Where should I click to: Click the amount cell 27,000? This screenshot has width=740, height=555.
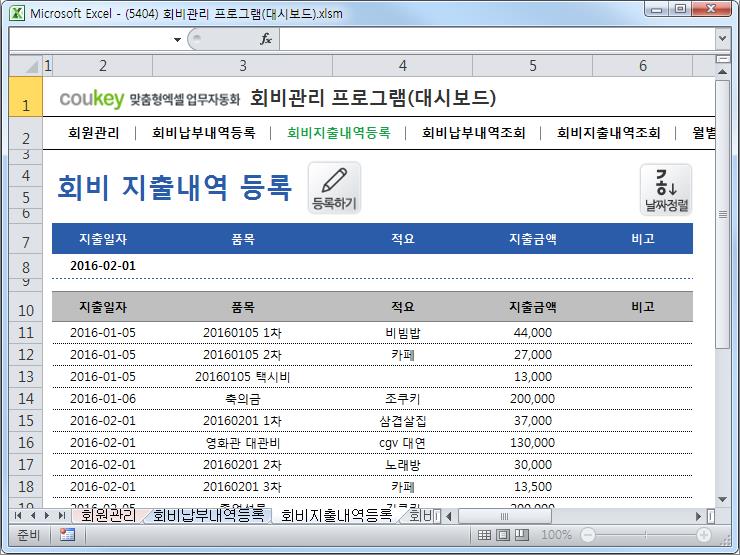pyautogui.click(x=532, y=355)
